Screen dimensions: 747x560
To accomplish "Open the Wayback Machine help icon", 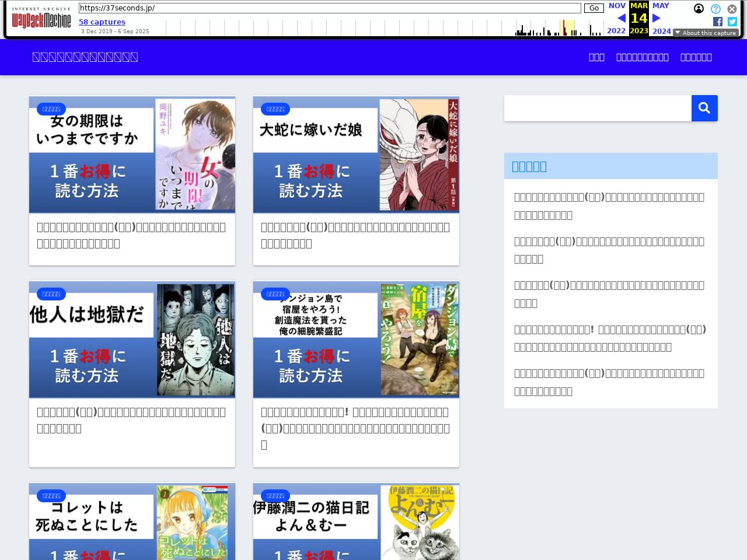I will point(715,9).
